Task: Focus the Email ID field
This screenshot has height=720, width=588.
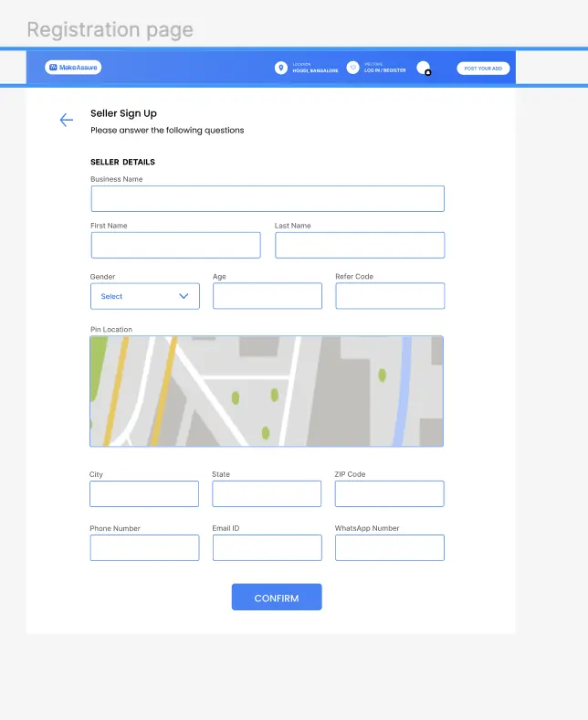Action: point(268,548)
